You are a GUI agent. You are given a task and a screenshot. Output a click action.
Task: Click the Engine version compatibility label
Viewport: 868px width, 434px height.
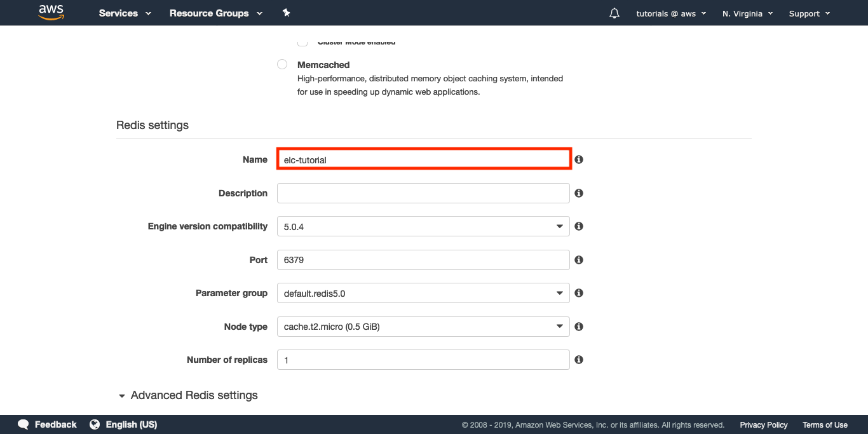click(x=208, y=226)
